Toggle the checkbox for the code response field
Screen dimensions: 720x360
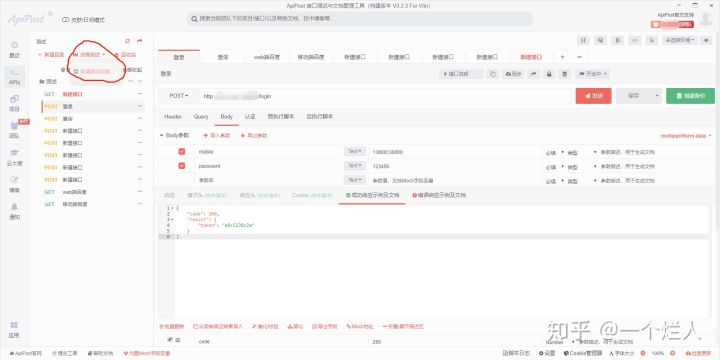170,340
